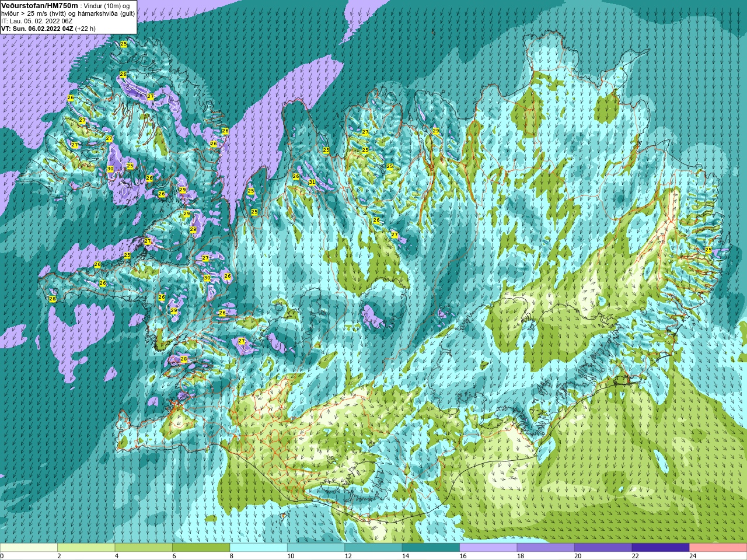The height and width of the screenshot is (560, 747).
Task: Click the yellow gust marker showing 31
Action: click(312, 183)
